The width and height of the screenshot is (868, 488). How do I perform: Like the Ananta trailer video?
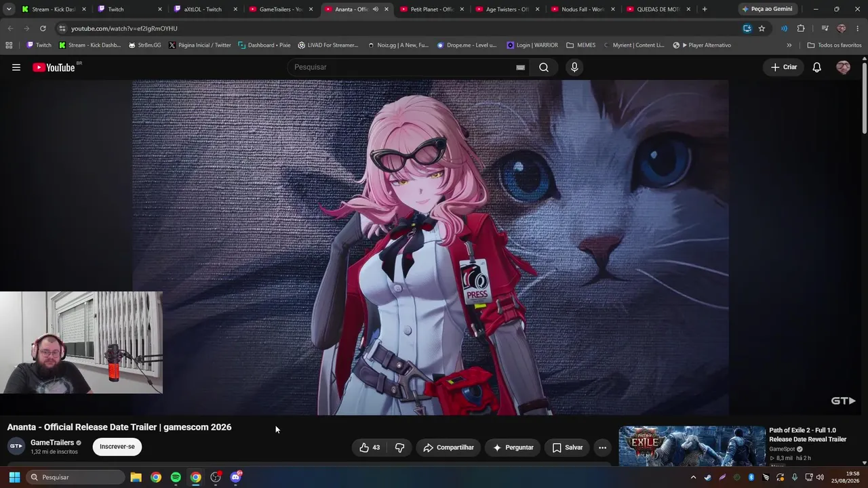tap(370, 447)
